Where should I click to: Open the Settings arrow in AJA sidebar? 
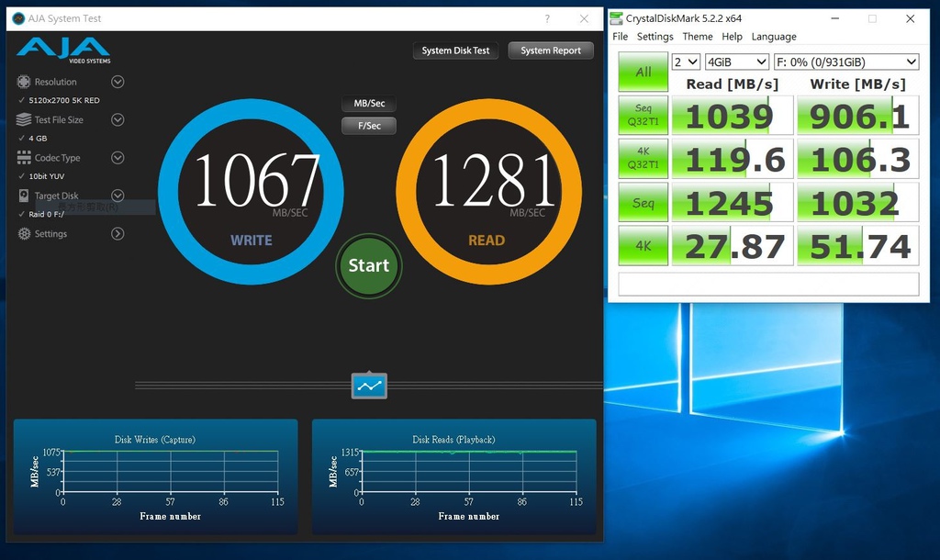click(x=117, y=234)
